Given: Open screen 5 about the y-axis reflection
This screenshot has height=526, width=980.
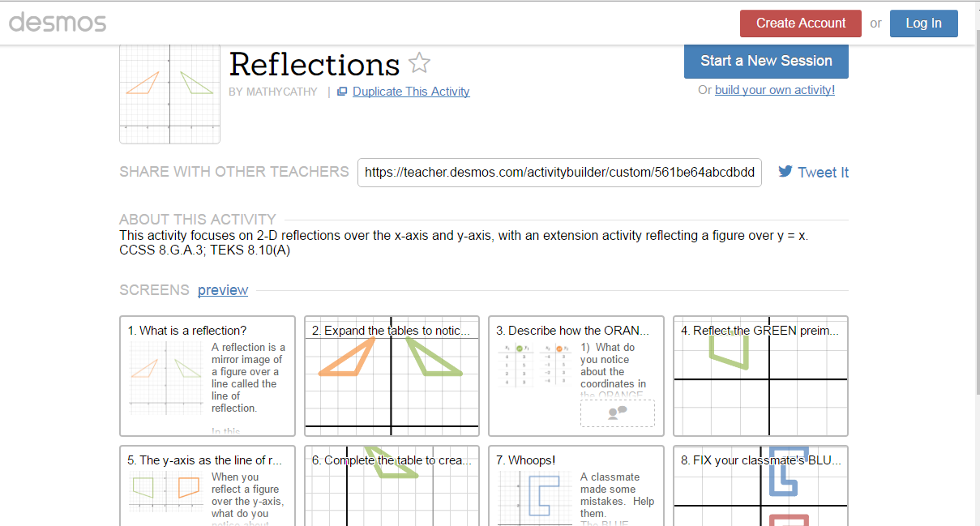Looking at the screenshot, I should [x=208, y=486].
